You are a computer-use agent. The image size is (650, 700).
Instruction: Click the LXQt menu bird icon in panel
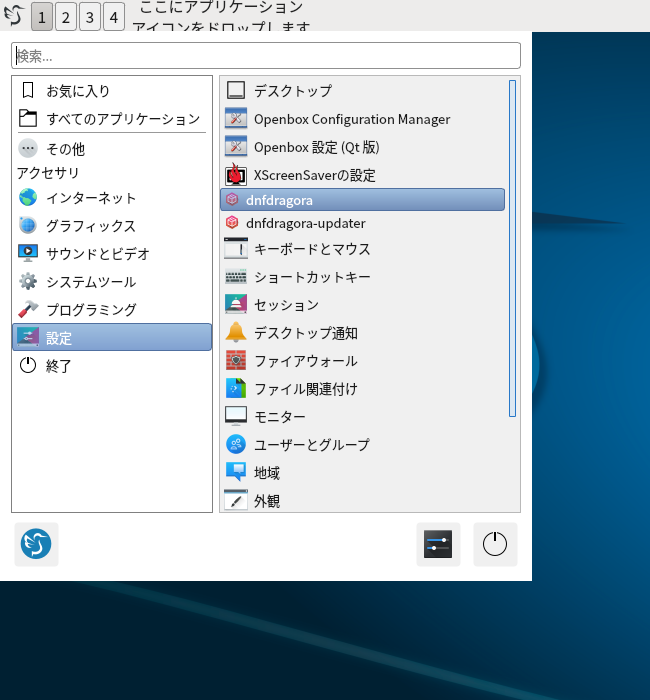[14, 15]
